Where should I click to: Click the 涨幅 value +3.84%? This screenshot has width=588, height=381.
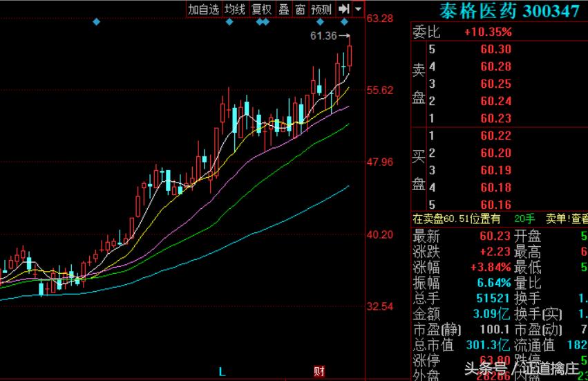(491, 268)
